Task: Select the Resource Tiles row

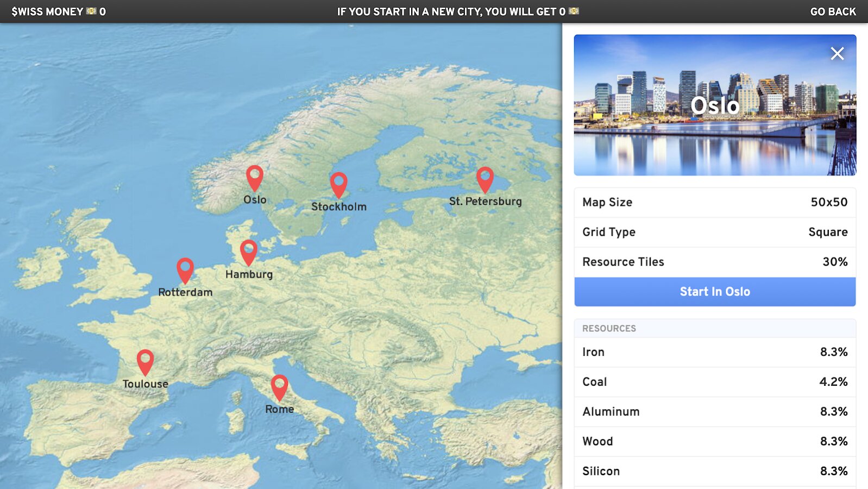Action: [x=715, y=262]
